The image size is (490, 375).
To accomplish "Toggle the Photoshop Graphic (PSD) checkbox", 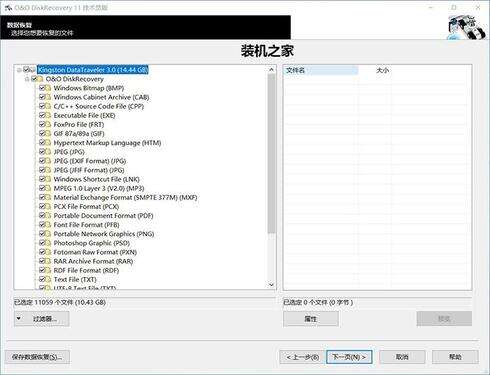I will 42,243.
